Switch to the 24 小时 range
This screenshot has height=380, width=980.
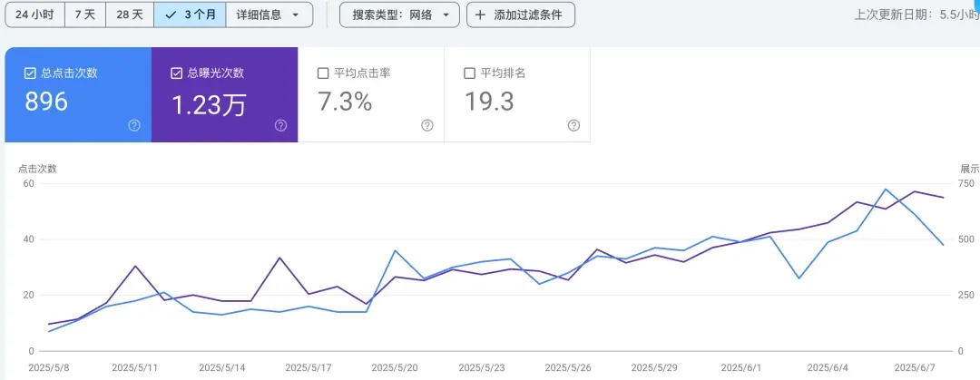point(34,15)
